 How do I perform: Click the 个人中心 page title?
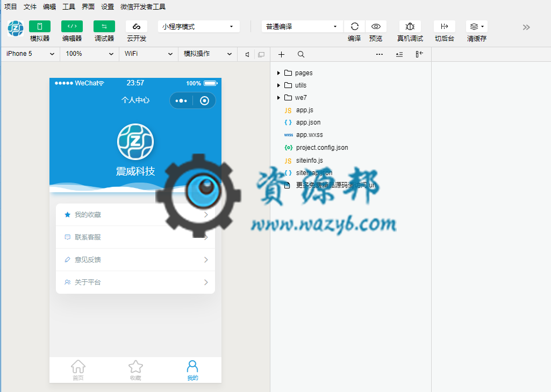point(135,100)
